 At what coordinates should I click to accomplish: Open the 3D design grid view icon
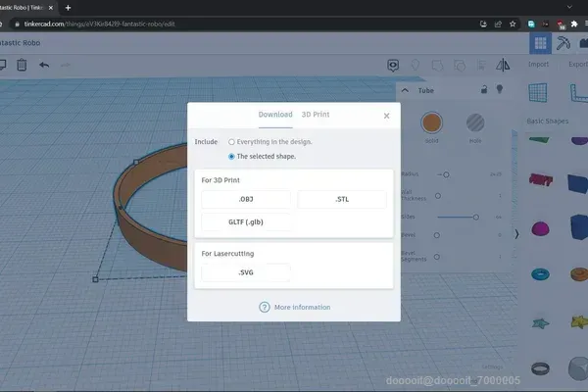point(540,43)
